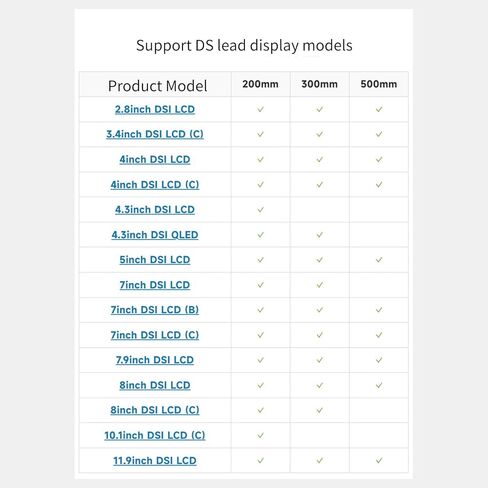
Task: Click the 500mm checkmark for 11.9inch DSI LCD
Action: 379,461
